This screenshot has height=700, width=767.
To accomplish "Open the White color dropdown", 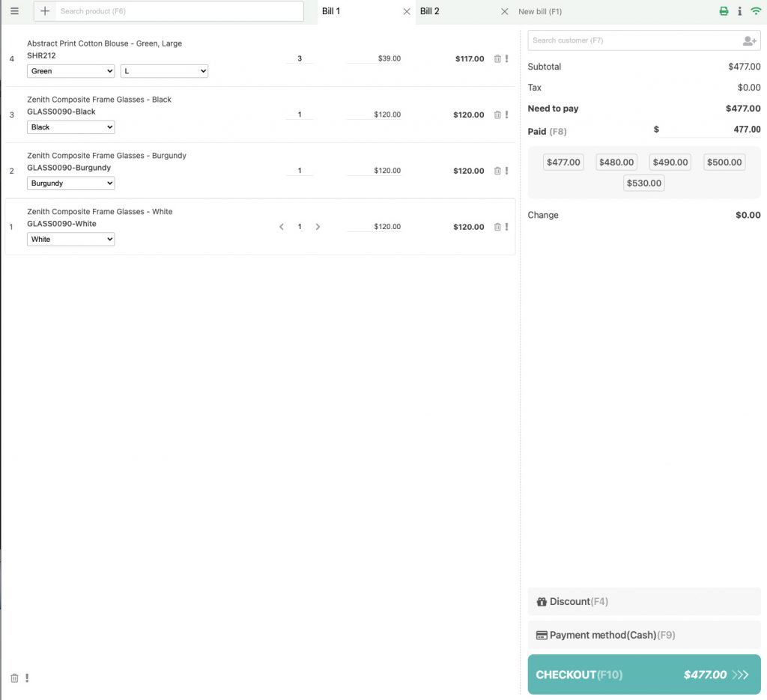I will point(70,239).
